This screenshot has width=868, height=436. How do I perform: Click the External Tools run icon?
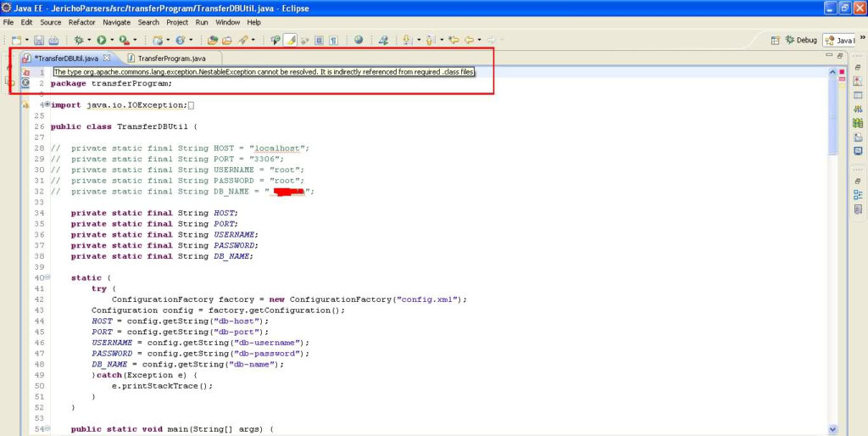(124, 40)
